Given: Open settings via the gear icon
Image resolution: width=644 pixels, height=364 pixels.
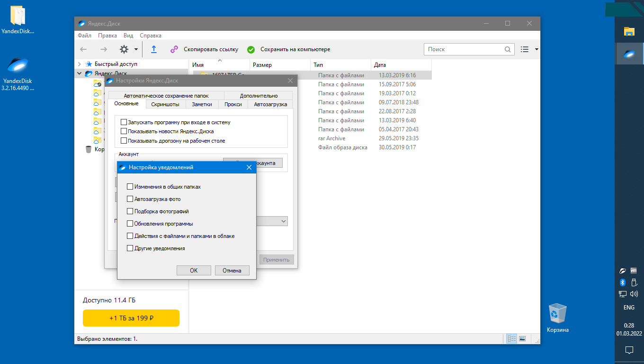Looking at the screenshot, I should point(124,49).
